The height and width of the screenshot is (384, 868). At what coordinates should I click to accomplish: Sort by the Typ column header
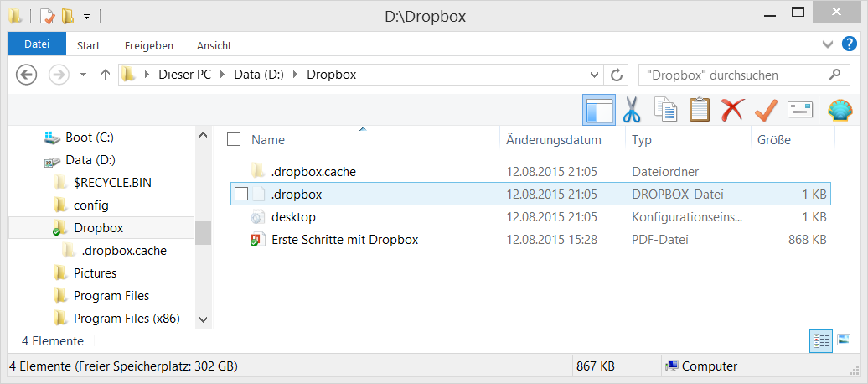642,140
